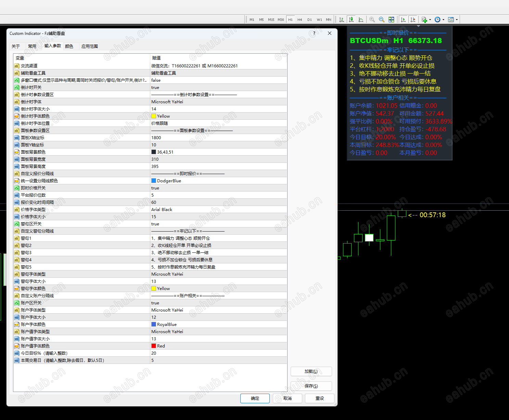Select D1 timeframe
The image size is (509, 420).
[x=309, y=19]
